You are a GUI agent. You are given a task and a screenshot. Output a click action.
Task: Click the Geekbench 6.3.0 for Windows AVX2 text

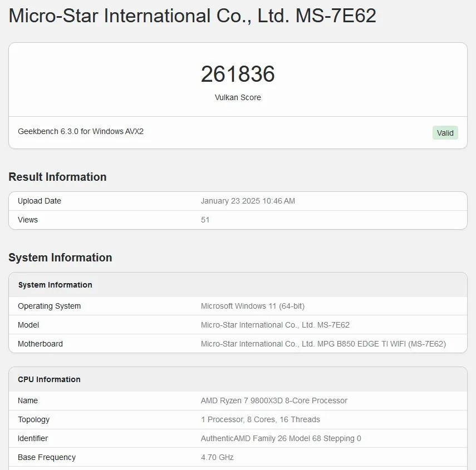tap(81, 131)
